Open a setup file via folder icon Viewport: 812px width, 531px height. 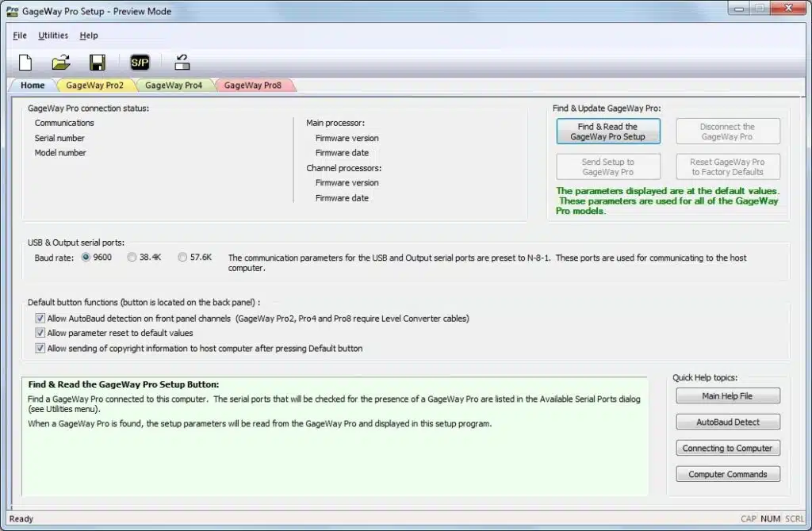tap(61, 63)
